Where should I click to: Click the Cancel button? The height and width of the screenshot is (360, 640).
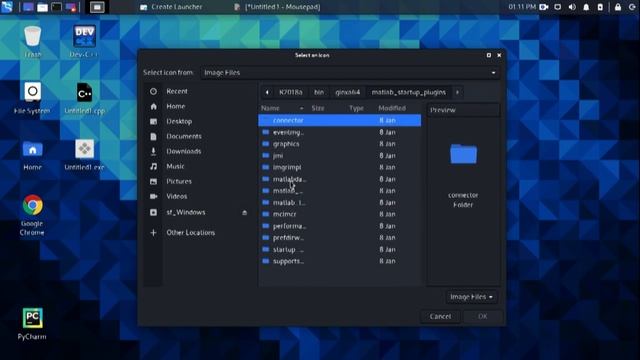point(440,316)
